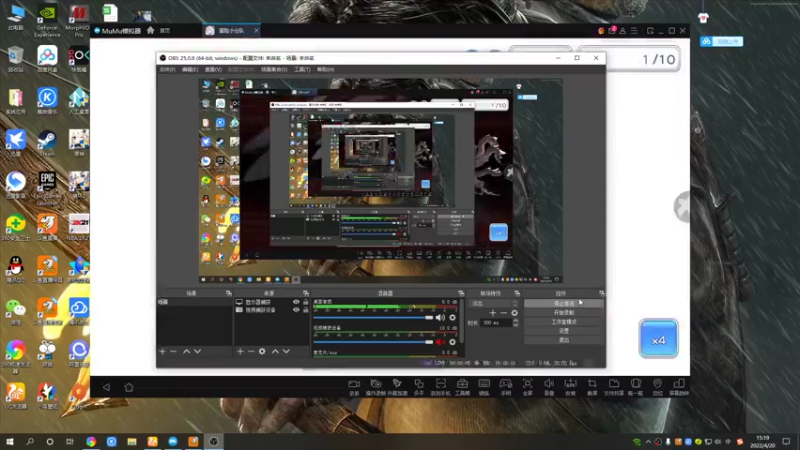800x450 pixels.
Task: Toggle lock on Display Capture source
Action: [x=306, y=302]
